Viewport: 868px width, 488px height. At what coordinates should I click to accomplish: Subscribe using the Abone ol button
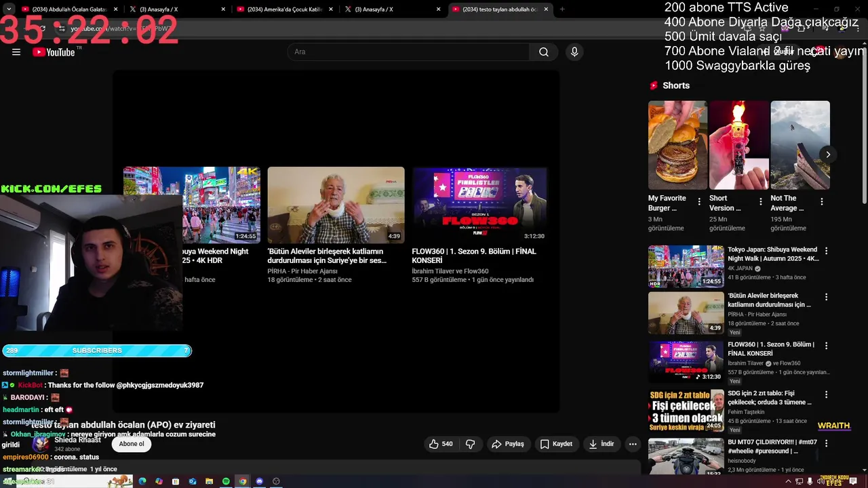pyautogui.click(x=132, y=444)
